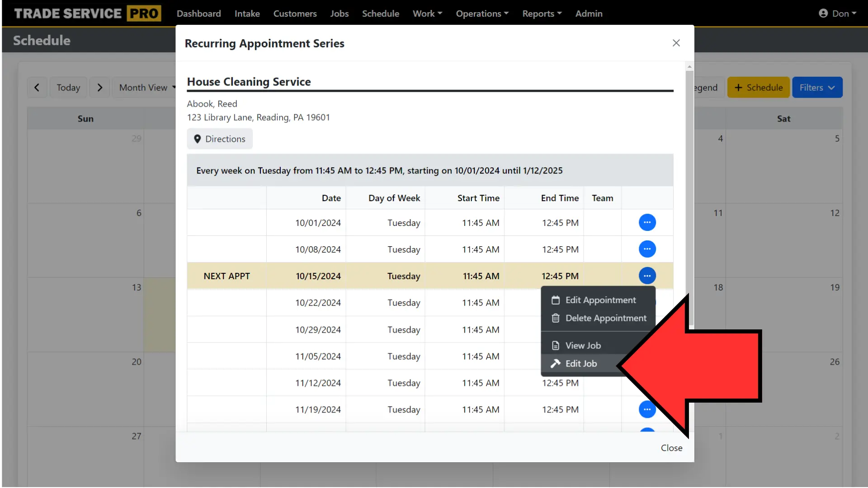The image size is (868, 488).
Task: Open Directions using the location pin icon
Action: coord(219,138)
